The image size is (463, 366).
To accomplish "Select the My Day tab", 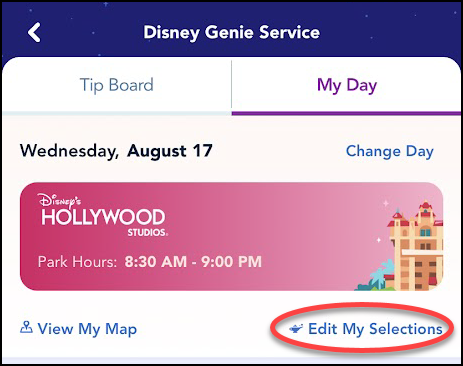I will click(347, 85).
